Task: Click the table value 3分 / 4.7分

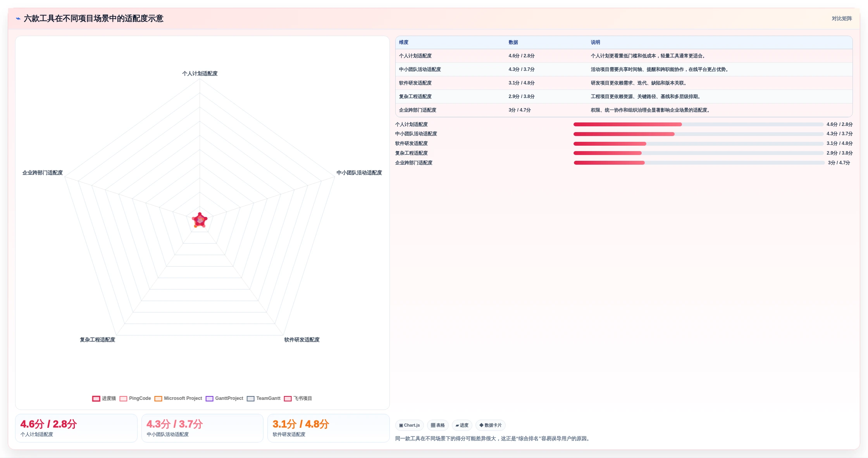Action: pyautogui.click(x=520, y=110)
